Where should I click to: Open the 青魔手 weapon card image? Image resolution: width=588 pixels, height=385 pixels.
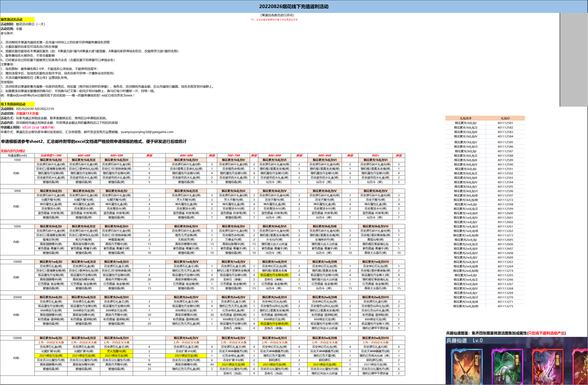(x=507, y=367)
